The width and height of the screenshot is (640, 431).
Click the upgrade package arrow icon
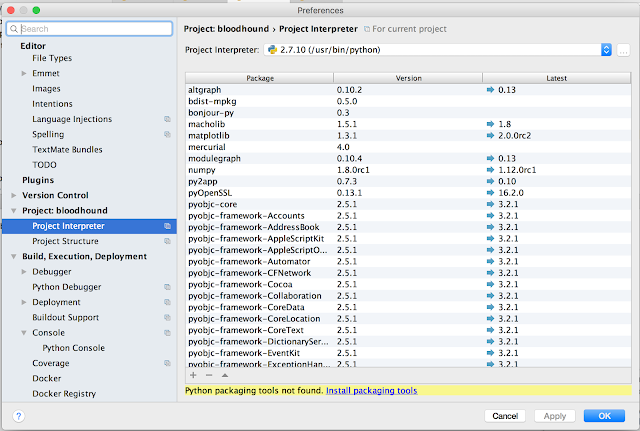(x=225, y=375)
